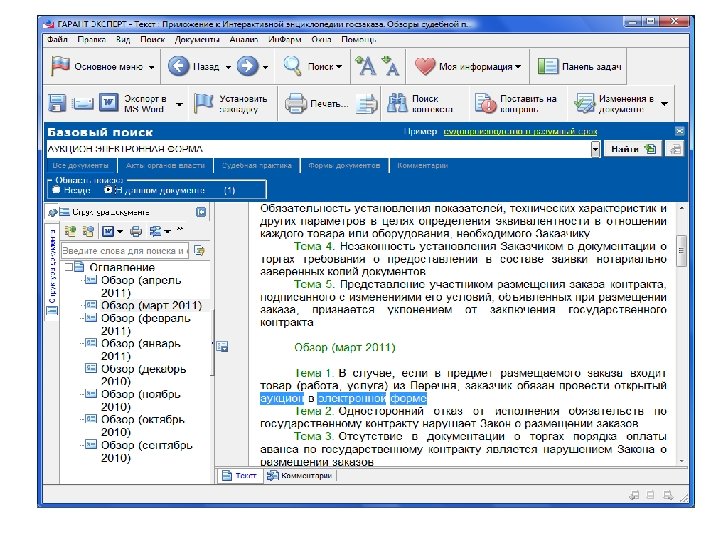Select the Формы документов tab

[x=344, y=165]
